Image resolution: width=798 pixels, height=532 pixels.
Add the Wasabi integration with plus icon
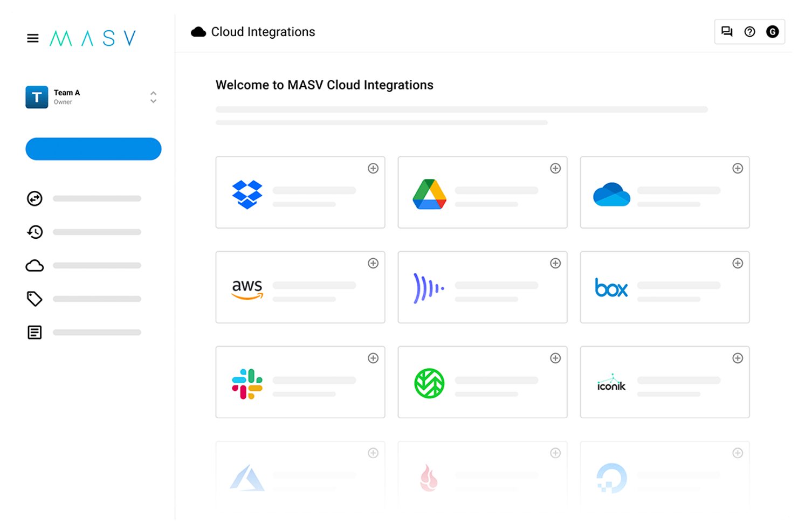tap(555, 358)
